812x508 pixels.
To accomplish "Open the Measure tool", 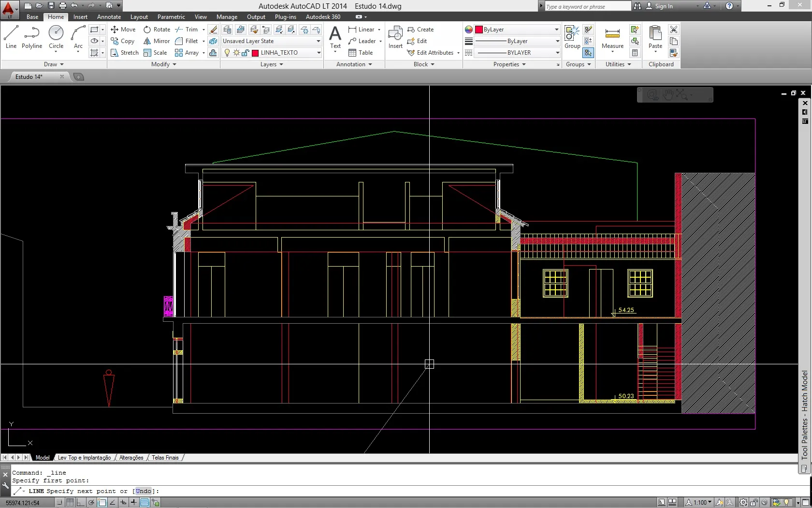I will (x=612, y=37).
